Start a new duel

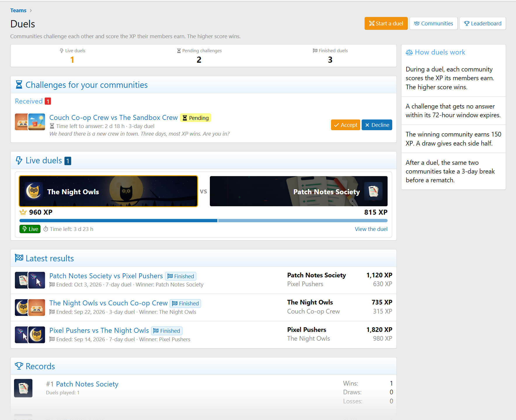pos(386,23)
